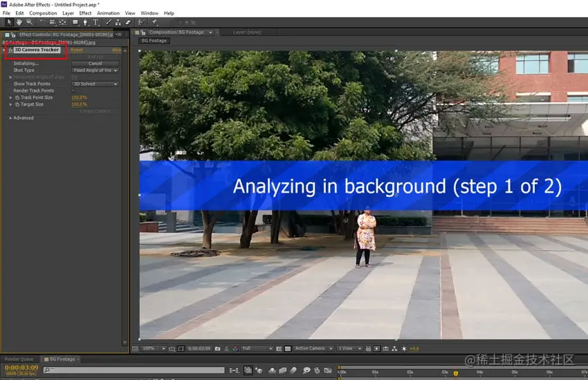Open the Show Track Points dropdown
The height and width of the screenshot is (380, 588).
[x=95, y=84]
